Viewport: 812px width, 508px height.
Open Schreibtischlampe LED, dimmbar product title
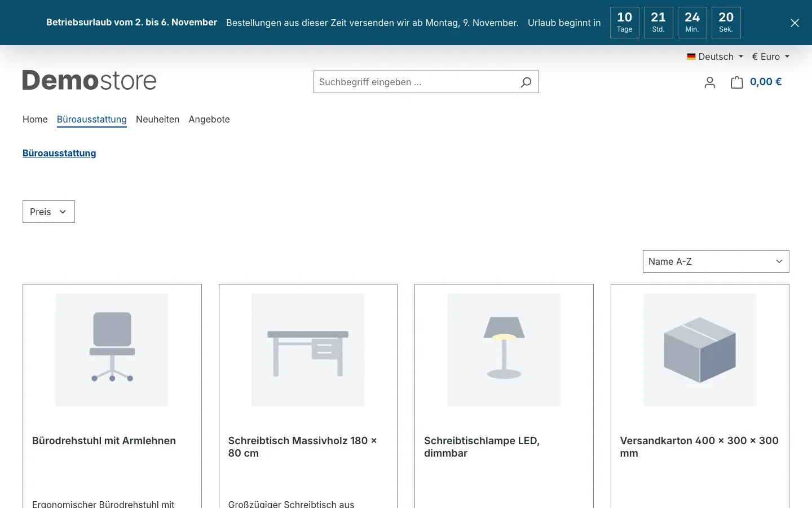pyautogui.click(x=482, y=447)
